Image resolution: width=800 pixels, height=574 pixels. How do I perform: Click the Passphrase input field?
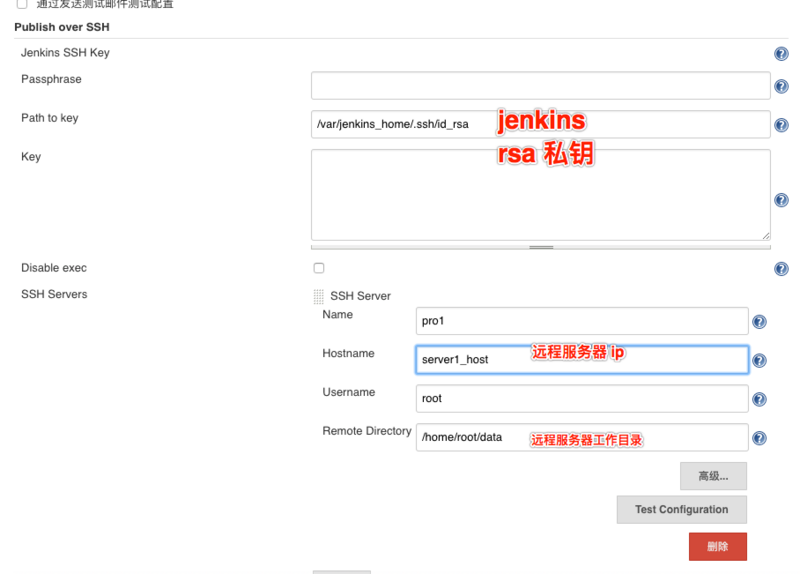pyautogui.click(x=540, y=86)
